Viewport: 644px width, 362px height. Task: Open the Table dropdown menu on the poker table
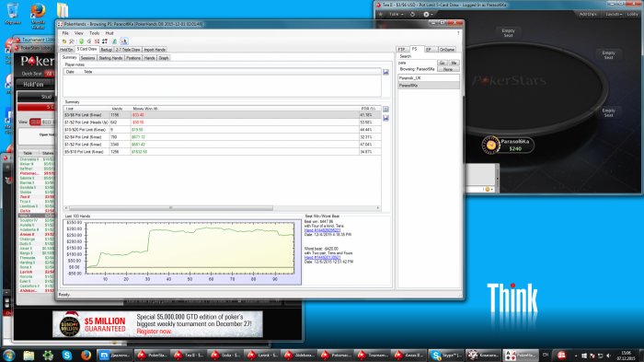(396, 14)
